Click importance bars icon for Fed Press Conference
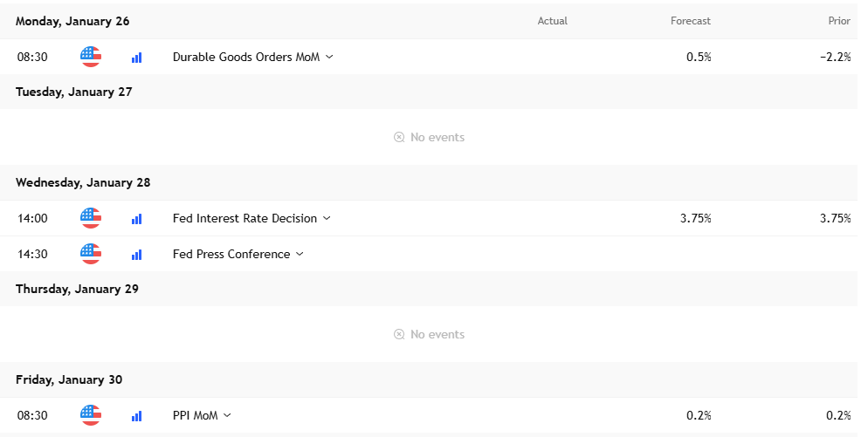 (137, 255)
